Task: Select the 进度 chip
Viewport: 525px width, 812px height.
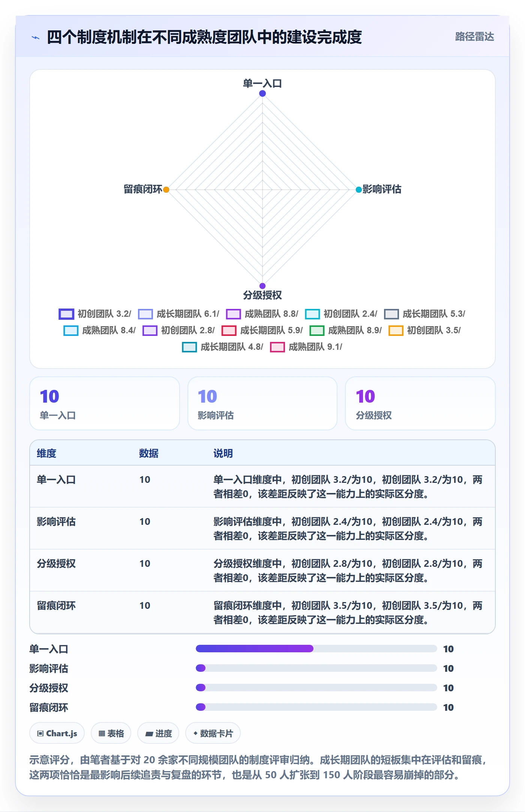Action: coord(158,733)
